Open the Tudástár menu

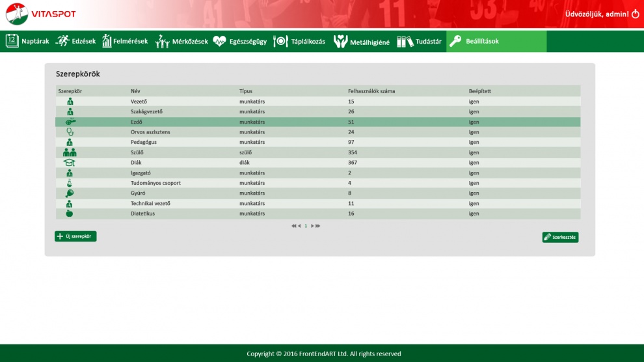pyautogui.click(x=420, y=41)
